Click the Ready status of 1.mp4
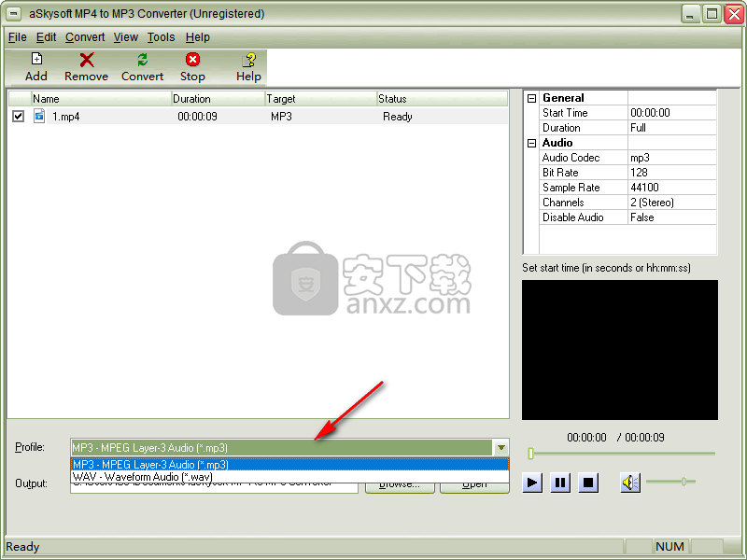Viewport: 747px width, 560px height. pos(398,117)
